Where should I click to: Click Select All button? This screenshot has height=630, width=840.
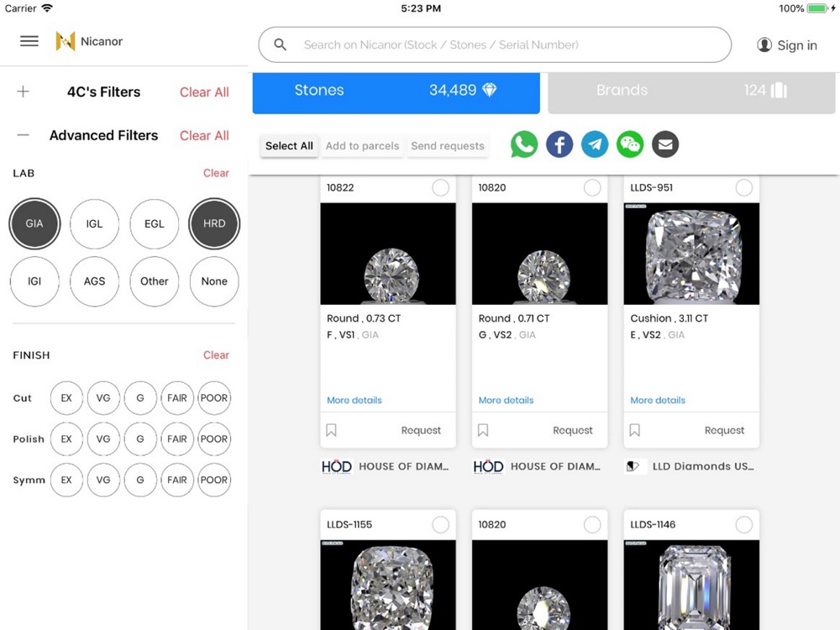(289, 145)
